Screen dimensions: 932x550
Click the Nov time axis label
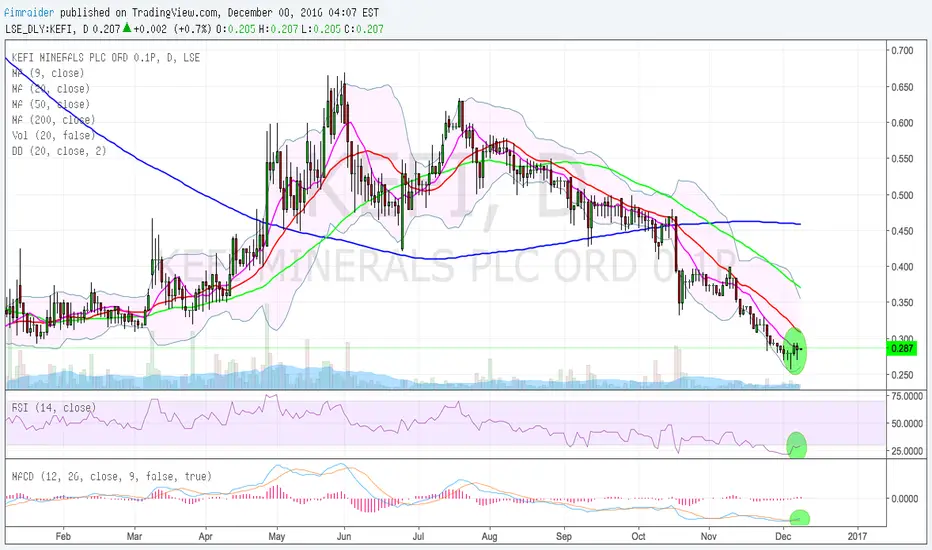click(709, 536)
